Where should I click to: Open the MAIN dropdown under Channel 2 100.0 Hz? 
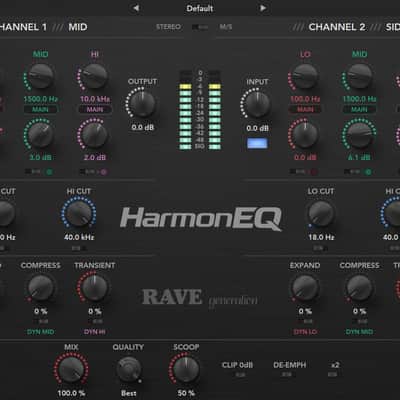coord(305,109)
